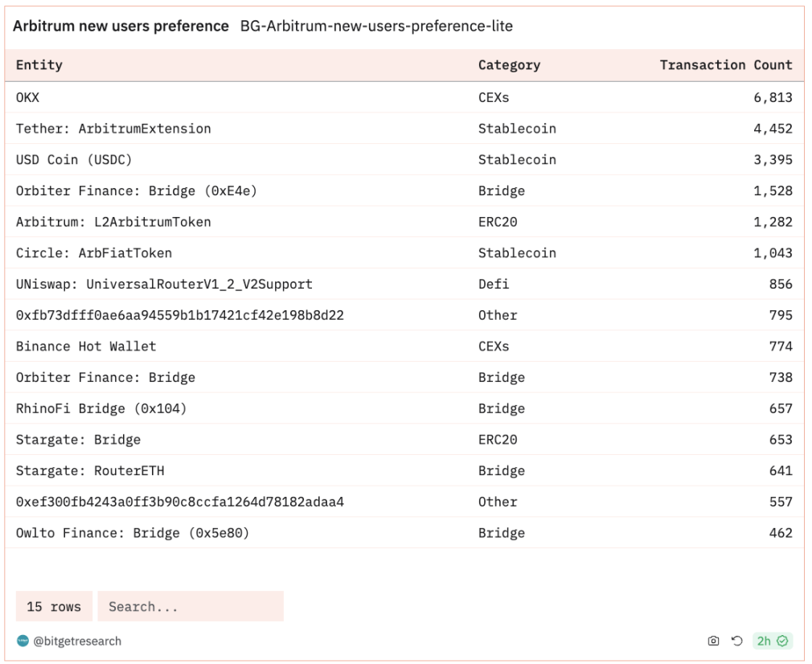The width and height of the screenshot is (812, 664).
Task: Click the ERC20 category in Stargate: Bridge row
Action: tap(498, 439)
